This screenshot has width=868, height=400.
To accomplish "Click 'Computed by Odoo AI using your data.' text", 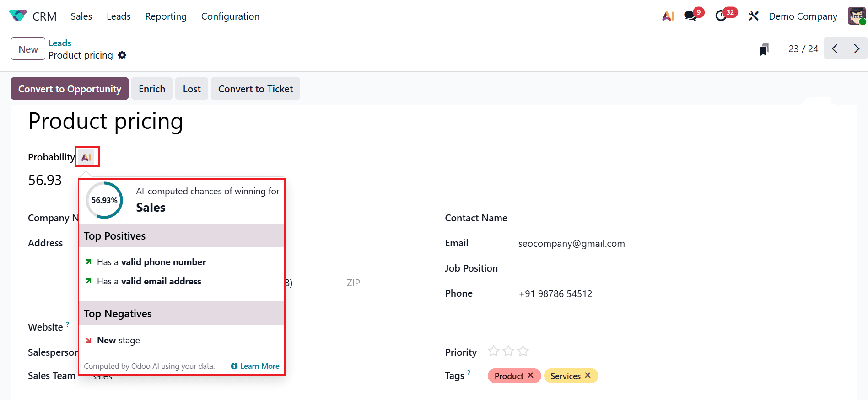I will coord(149,366).
